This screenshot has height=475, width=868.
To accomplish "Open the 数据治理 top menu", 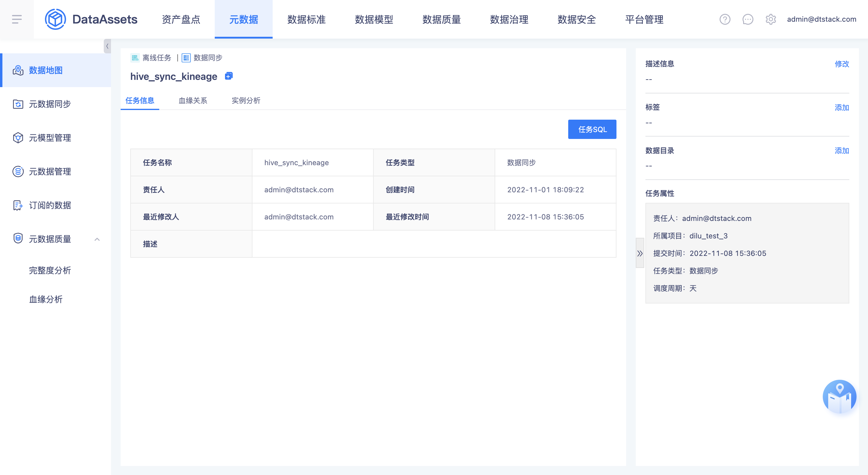I will click(509, 19).
